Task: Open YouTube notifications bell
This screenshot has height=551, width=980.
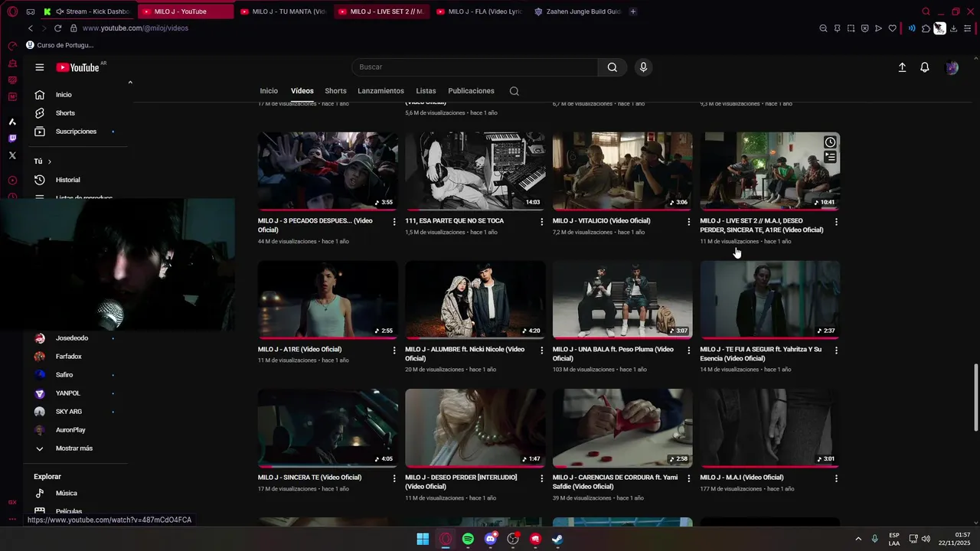Action: click(x=925, y=67)
